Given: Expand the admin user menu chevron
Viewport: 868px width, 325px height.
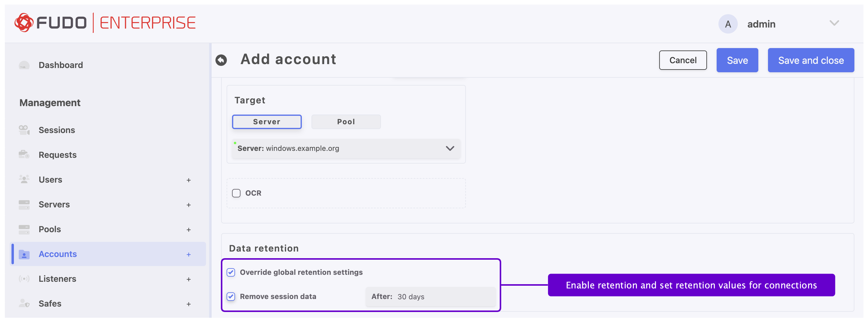Looking at the screenshot, I should (834, 23).
